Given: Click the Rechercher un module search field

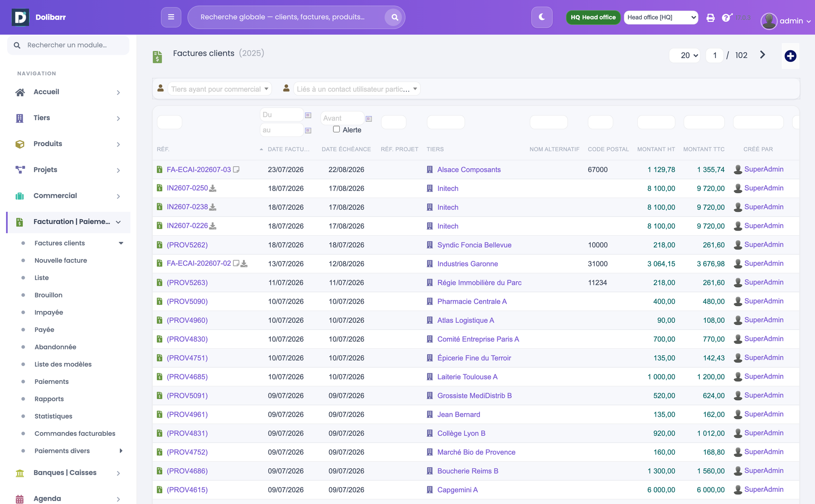Looking at the screenshot, I should click(x=68, y=45).
